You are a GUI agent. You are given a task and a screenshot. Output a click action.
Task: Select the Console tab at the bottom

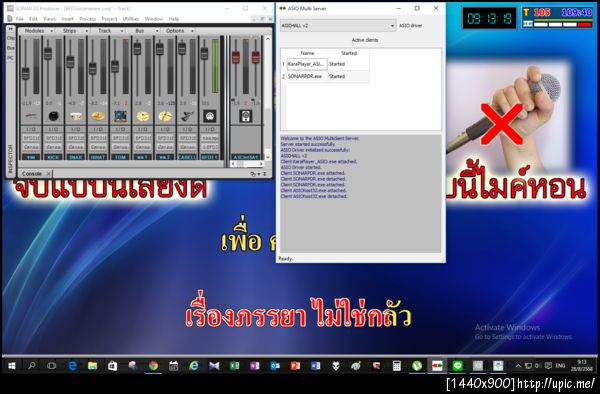tap(31, 174)
